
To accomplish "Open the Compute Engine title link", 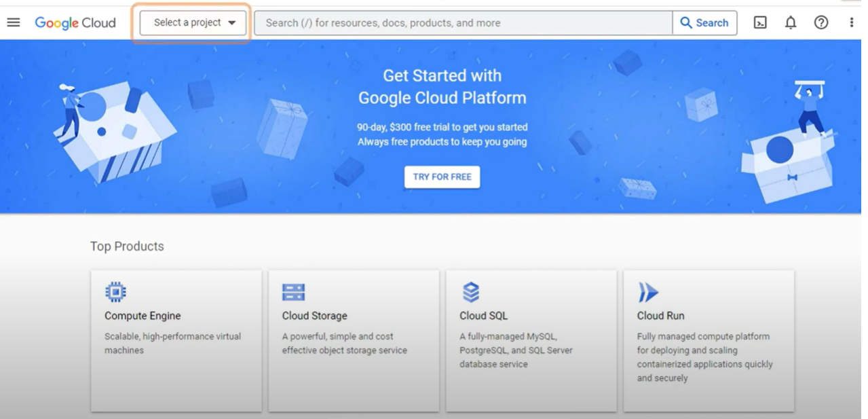I will pos(143,316).
